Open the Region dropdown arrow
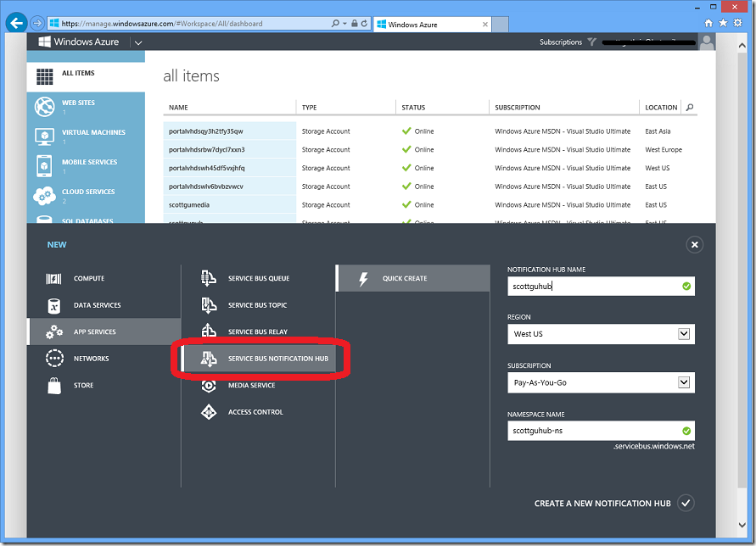Image resolution: width=756 pixels, height=546 pixels. [x=684, y=334]
